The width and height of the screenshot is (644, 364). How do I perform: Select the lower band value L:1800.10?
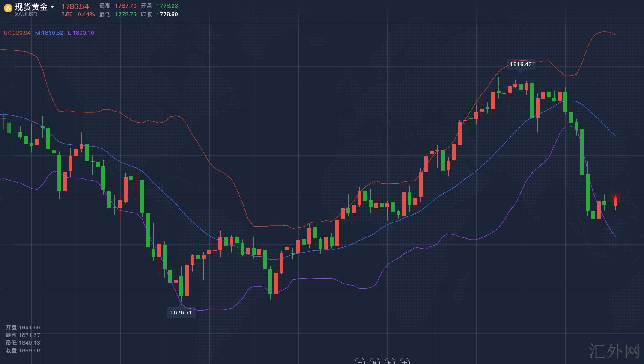(x=80, y=33)
